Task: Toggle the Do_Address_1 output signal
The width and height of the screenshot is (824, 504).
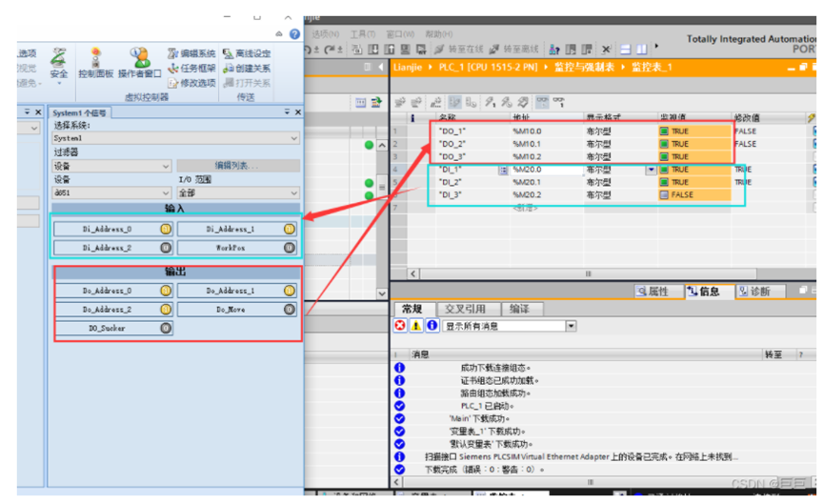Action: coord(237,291)
